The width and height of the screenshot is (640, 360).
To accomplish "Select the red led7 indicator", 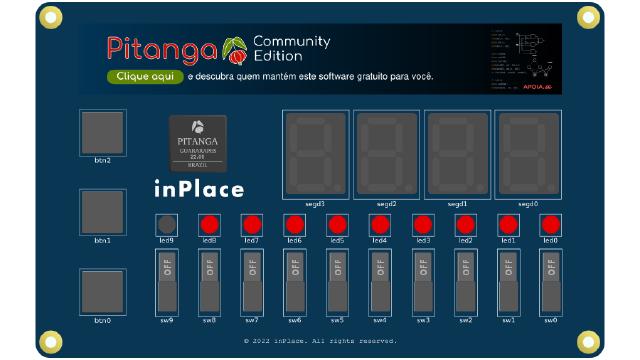I will pos(252,225).
